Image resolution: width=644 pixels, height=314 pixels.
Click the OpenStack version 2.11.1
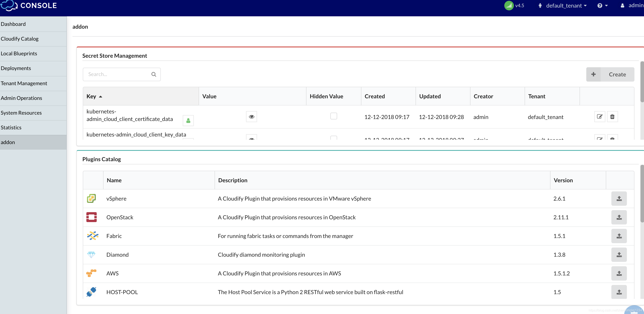[x=561, y=217]
